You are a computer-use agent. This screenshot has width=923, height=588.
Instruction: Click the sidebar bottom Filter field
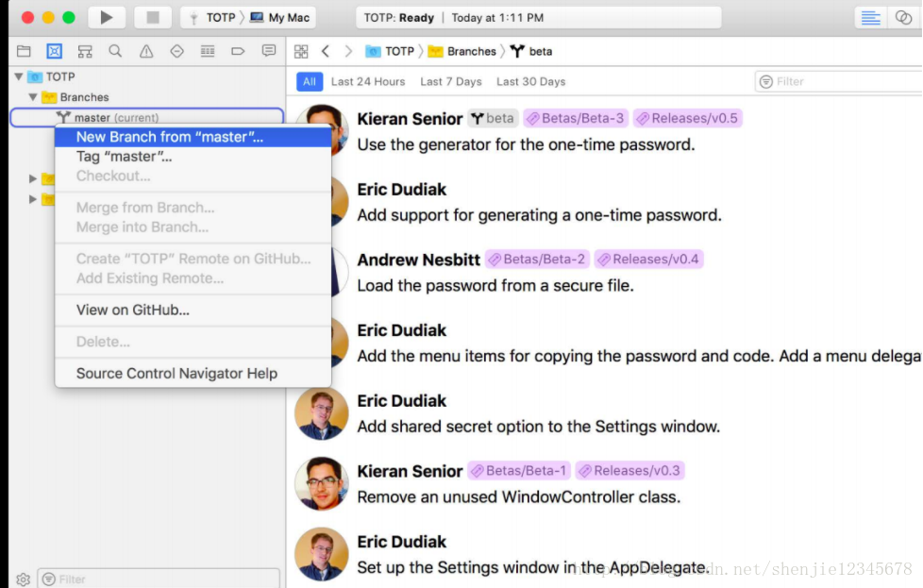click(x=159, y=579)
